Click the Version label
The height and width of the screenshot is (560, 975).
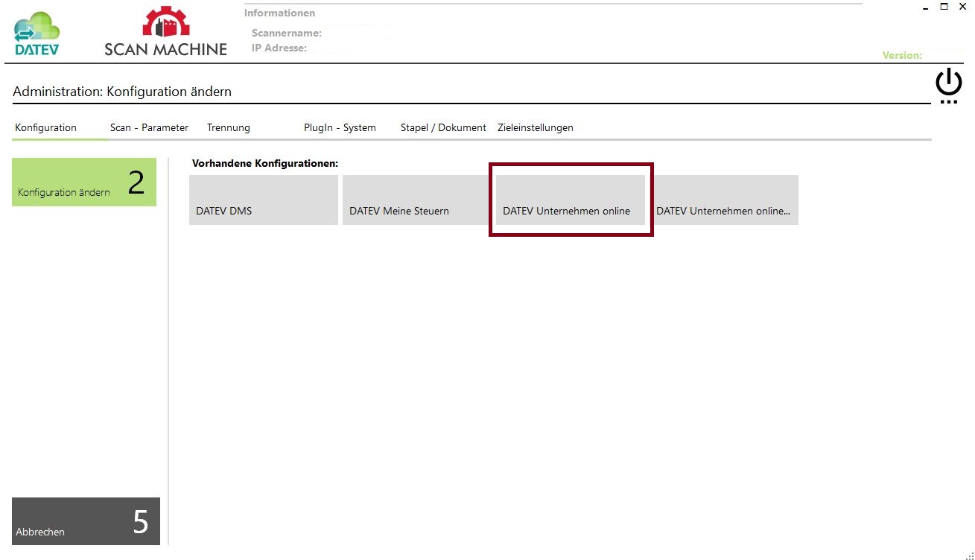tap(902, 55)
